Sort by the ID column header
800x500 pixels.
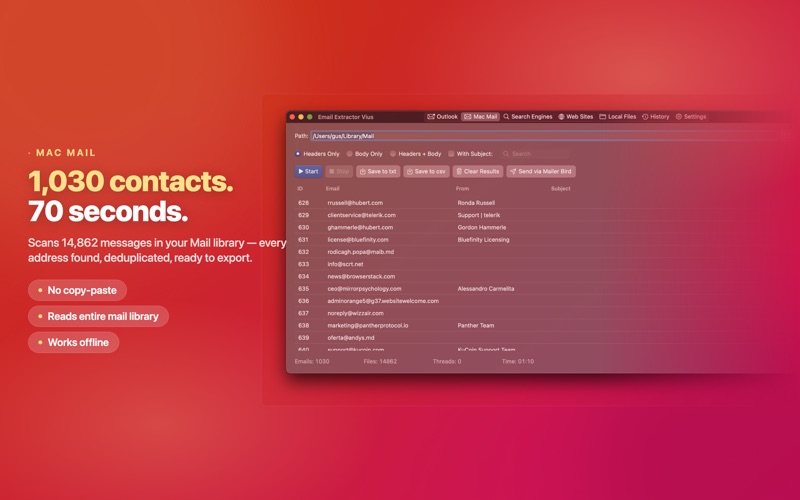click(x=300, y=189)
